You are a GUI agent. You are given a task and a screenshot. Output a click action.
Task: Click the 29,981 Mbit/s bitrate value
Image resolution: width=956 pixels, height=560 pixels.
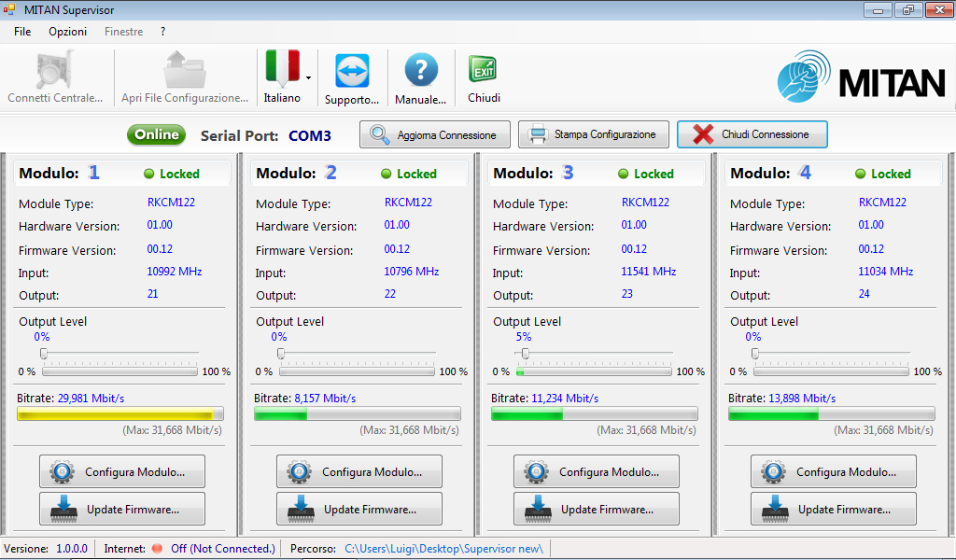click(91, 399)
